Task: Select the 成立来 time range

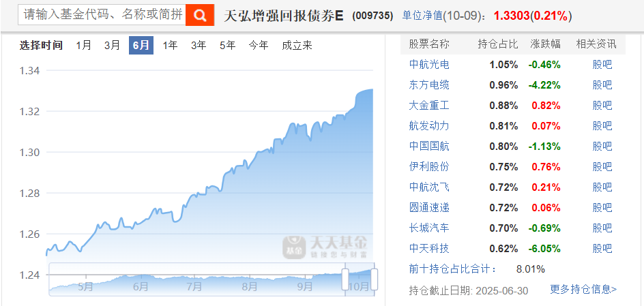Action: click(297, 45)
